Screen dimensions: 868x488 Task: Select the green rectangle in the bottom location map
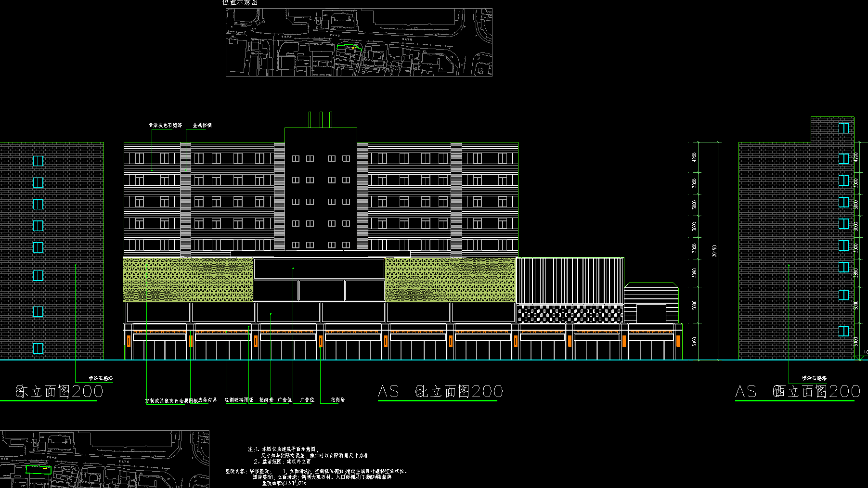39,470
